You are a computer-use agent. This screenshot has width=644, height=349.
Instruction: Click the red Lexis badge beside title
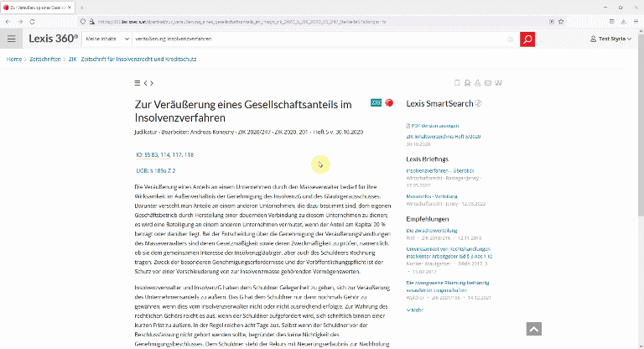pos(389,102)
